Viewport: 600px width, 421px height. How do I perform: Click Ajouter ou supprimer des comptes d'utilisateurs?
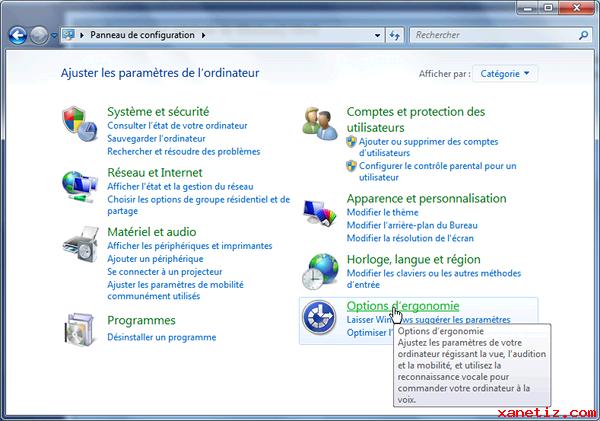(428, 147)
